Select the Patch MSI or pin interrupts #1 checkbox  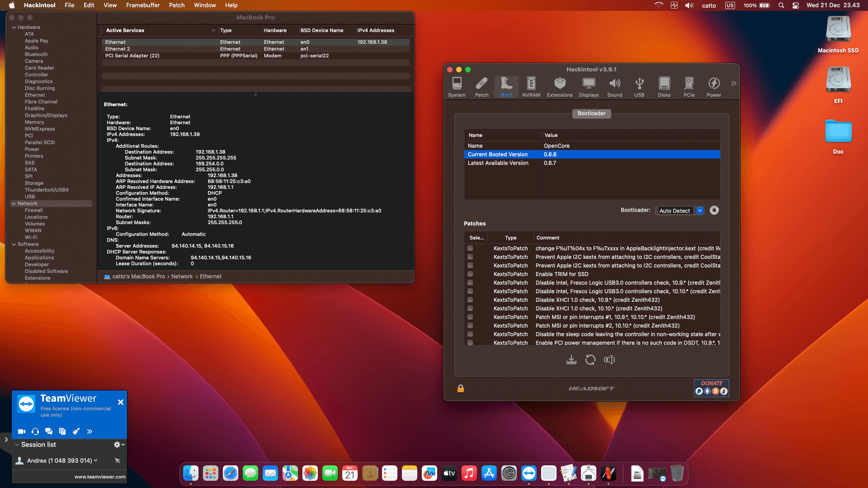pos(470,317)
